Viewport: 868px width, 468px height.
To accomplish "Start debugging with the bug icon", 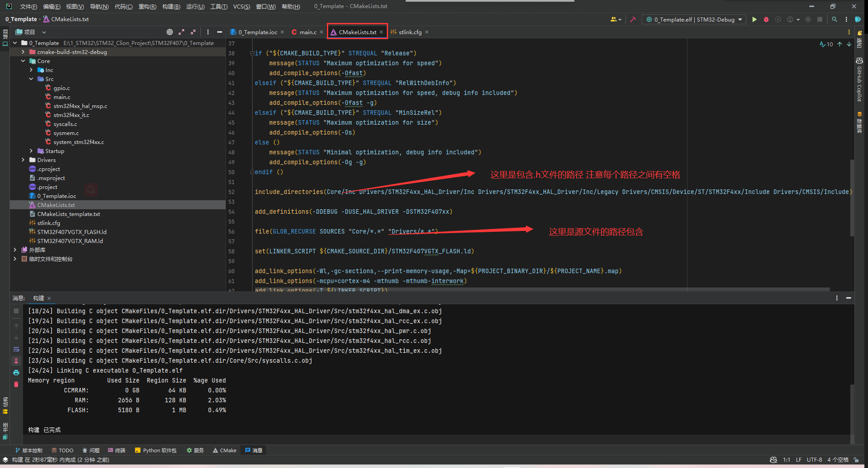I will [766, 19].
